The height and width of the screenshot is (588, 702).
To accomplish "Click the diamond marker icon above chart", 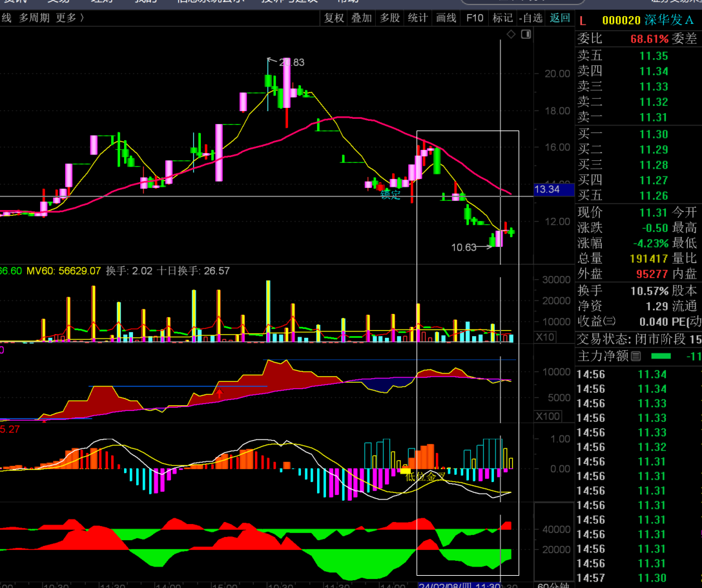I will (x=511, y=34).
